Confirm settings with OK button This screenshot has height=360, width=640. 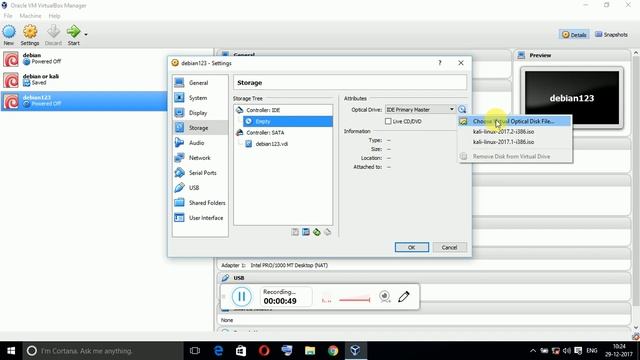(412, 247)
